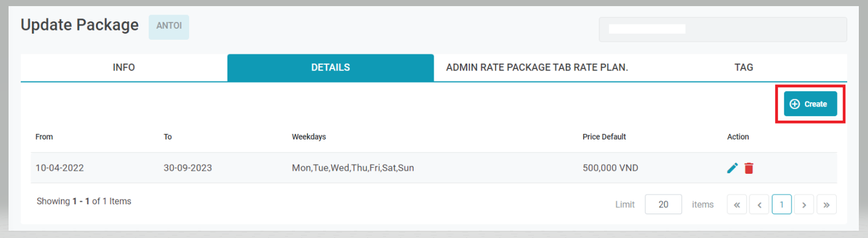Focus the Limit items input field
The image size is (868, 238).
click(663, 205)
